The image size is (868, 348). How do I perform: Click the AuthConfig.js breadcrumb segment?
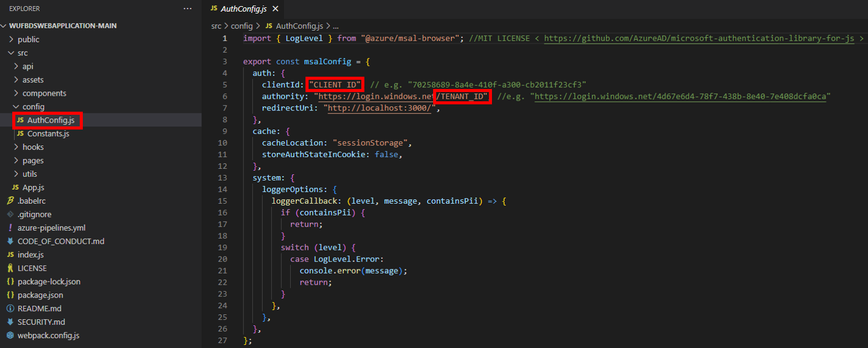tap(299, 26)
